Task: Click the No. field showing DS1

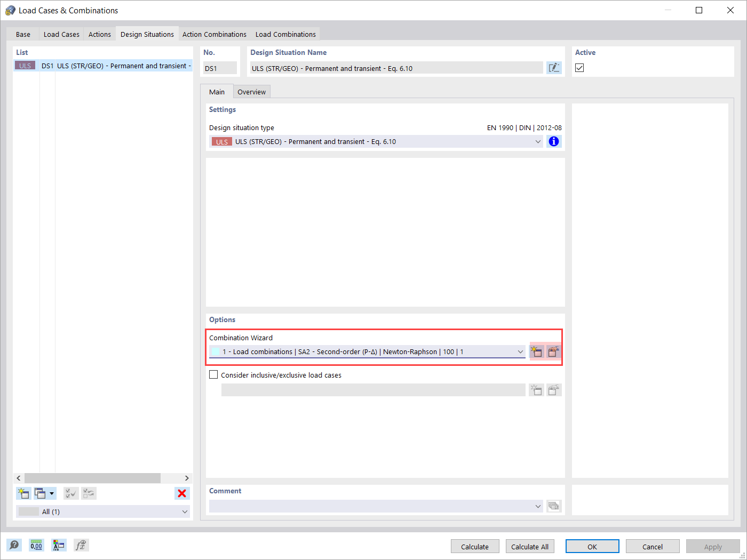Action: [x=220, y=68]
